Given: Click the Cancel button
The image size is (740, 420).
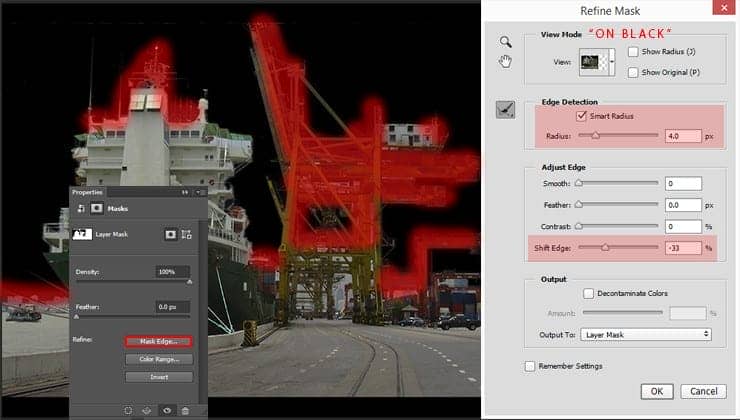Looking at the screenshot, I should pyautogui.click(x=703, y=391).
